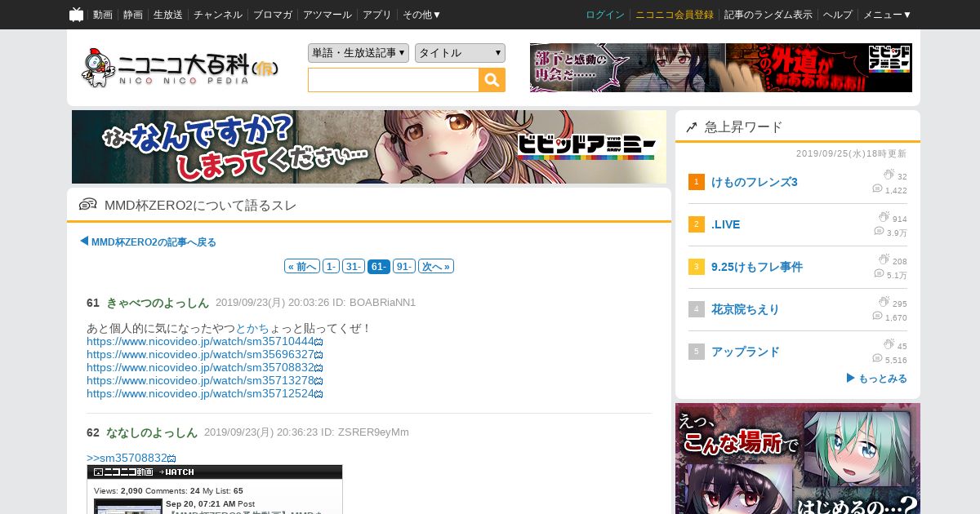Screen dimensions: 980x514
Task: Click comment count icon for 花京院ちえり
Action: coord(877,316)
